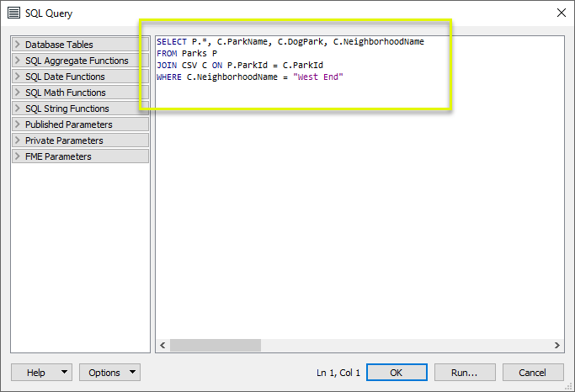Close the SQL Query window

pyautogui.click(x=562, y=13)
